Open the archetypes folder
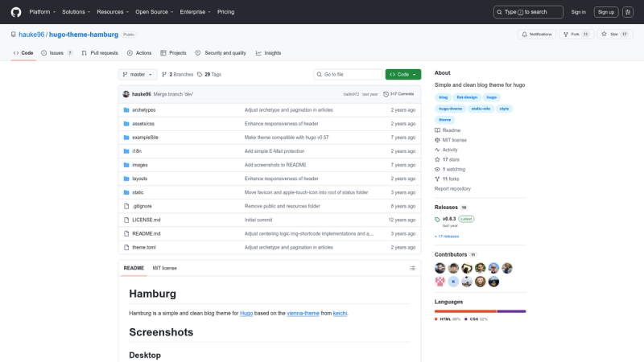The height and width of the screenshot is (362, 644). tap(144, 110)
